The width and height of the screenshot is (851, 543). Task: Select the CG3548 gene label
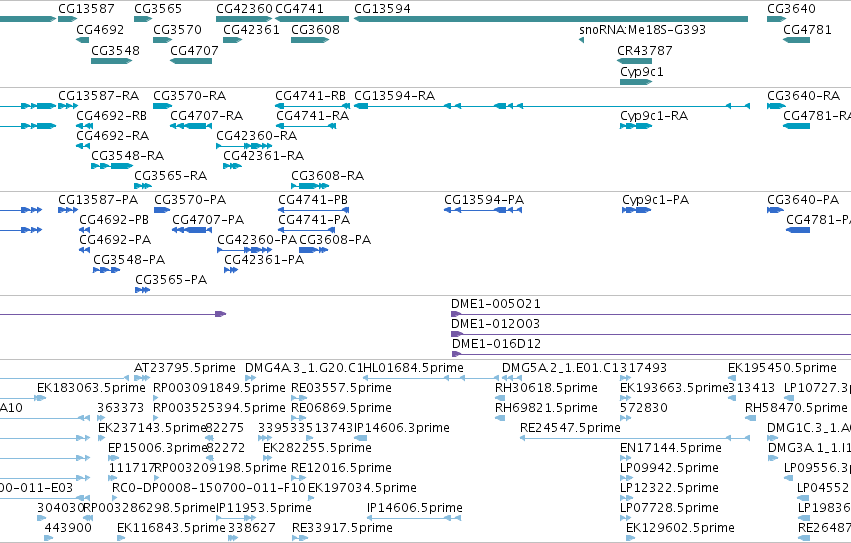pos(115,50)
